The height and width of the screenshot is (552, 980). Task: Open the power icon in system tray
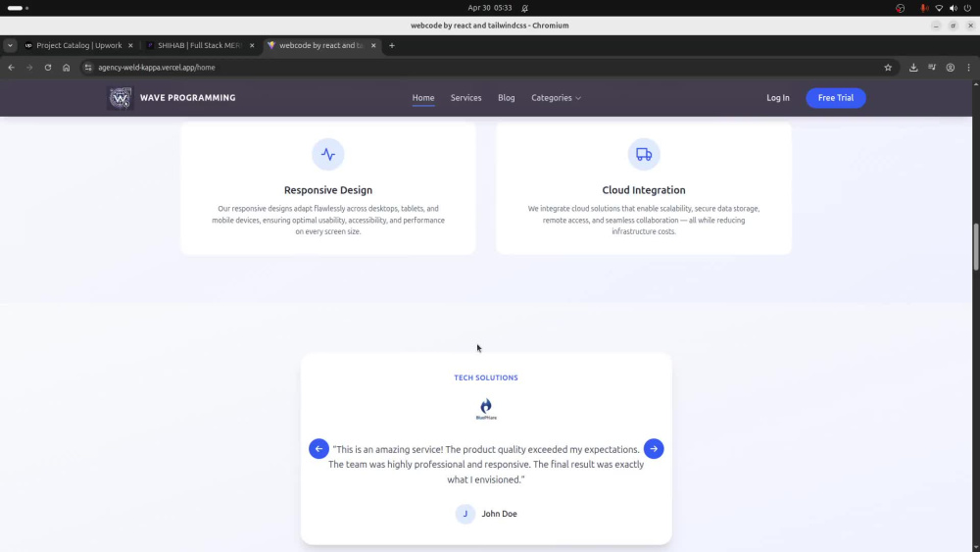(967, 8)
